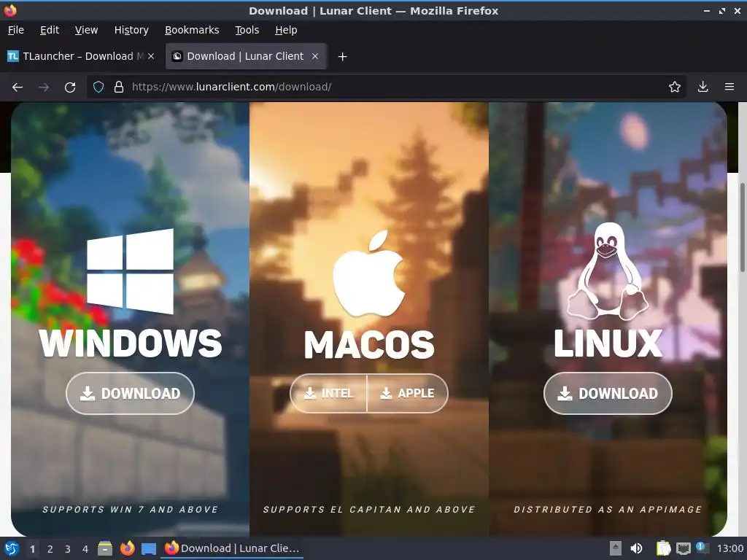Image resolution: width=747 pixels, height=560 pixels.
Task: Close the TLauncher tab
Action: tap(151, 56)
